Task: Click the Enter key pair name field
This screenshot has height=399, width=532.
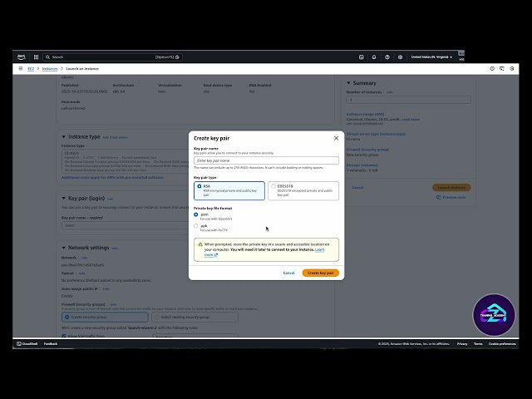Action: [x=266, y=160]
